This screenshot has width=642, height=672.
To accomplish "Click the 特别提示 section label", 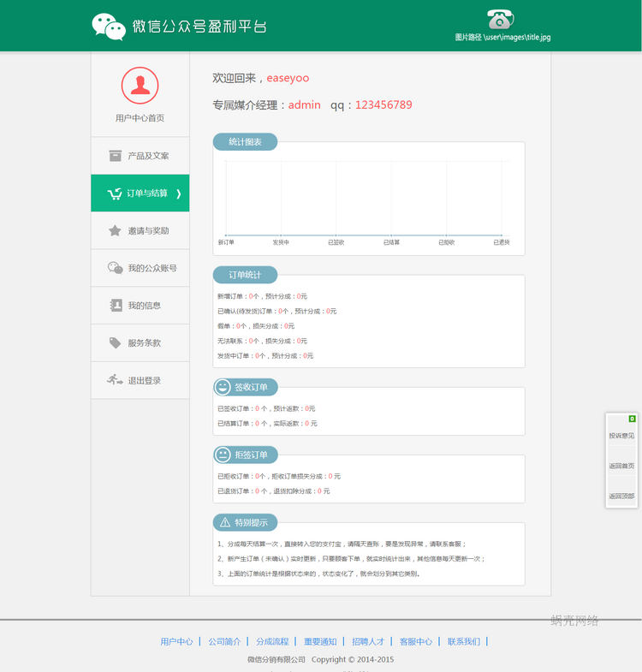I will [246, 522].
